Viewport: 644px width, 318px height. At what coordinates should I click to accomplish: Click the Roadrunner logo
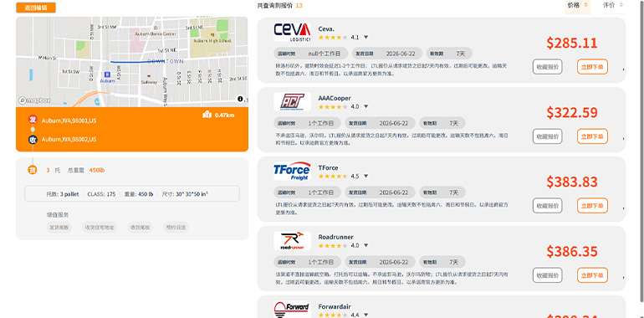292,240
